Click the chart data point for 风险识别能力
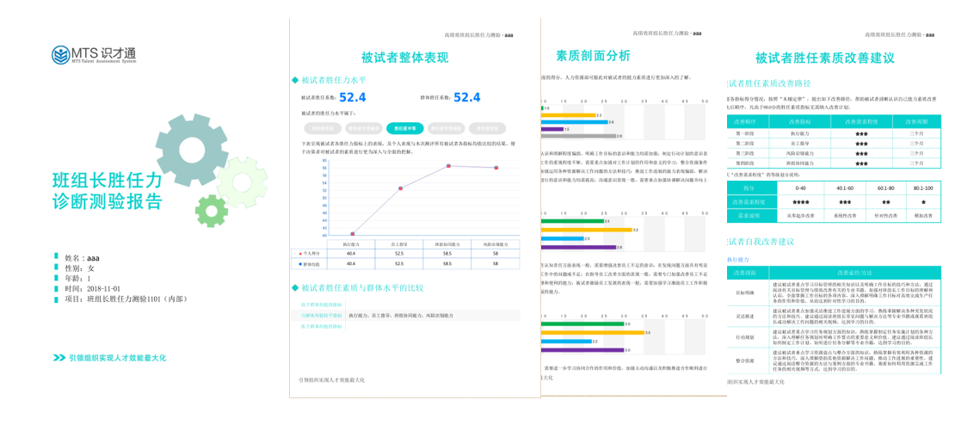Image resolution: width=980 pixels, height=437 pixels. (x=496, y=168)
